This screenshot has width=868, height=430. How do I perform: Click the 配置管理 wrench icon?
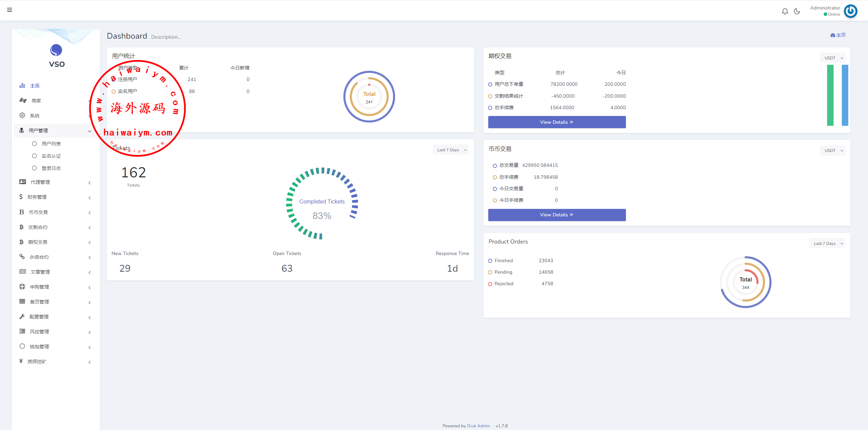coord(22,316)
